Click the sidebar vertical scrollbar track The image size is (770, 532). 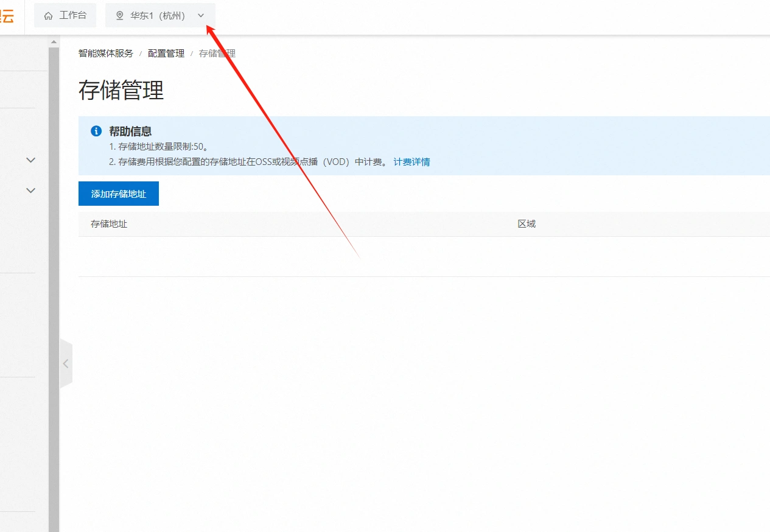coord(54,286)
